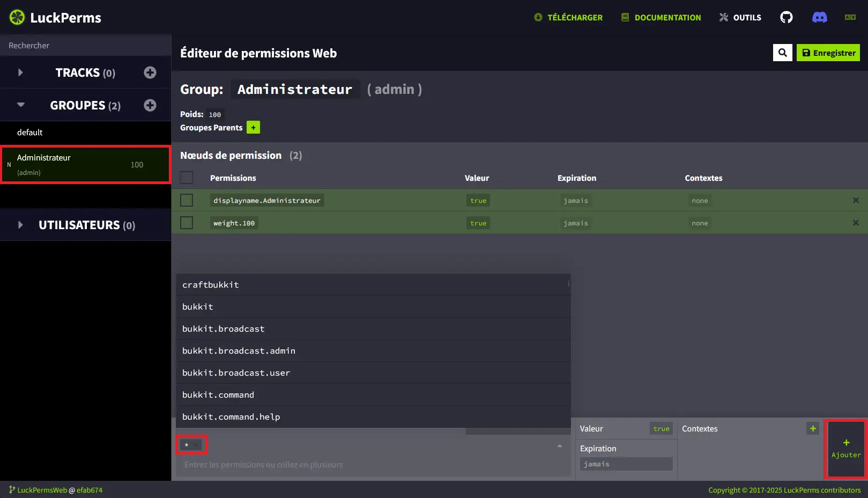
Task: Check the weight.100 row checkbox
Action: click(187, 223)
